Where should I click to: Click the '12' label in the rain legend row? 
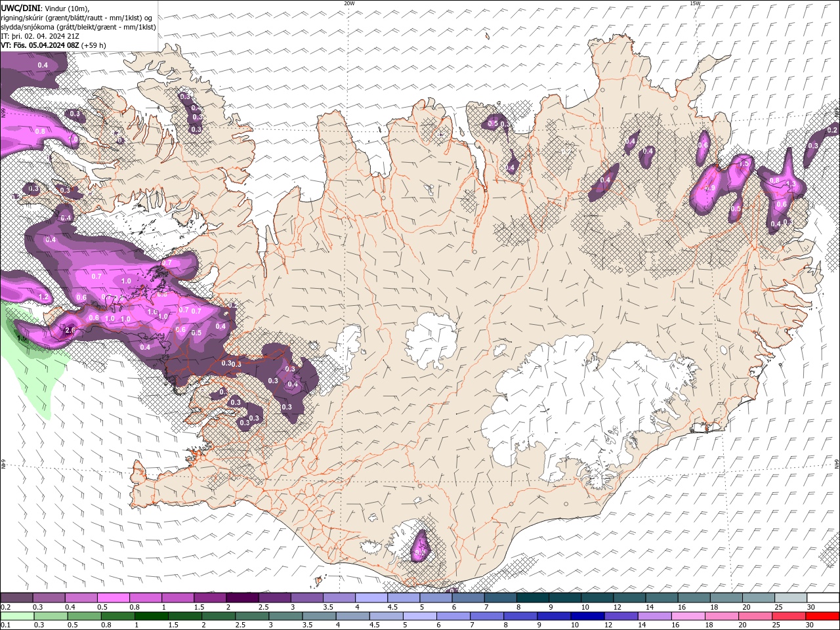(x=608, y=625)
